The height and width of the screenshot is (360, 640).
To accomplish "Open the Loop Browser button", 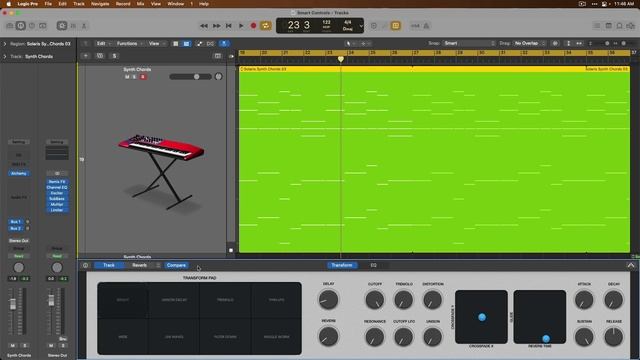I will pyautogui.click(x=620, y=26).
